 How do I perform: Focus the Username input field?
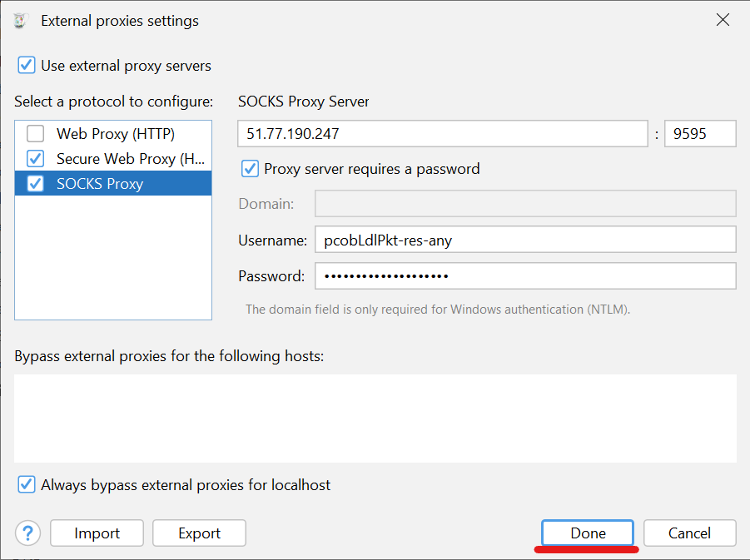coord(524,240)
